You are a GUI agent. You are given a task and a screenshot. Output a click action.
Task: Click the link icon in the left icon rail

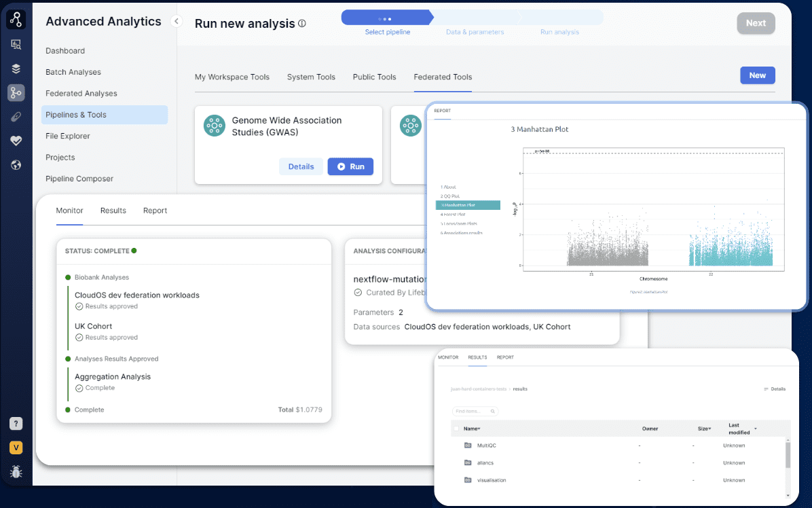click(x=16, y=116)
